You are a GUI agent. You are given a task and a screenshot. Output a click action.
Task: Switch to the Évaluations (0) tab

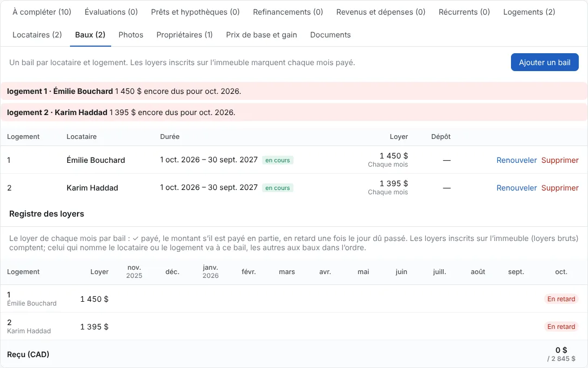111,12
